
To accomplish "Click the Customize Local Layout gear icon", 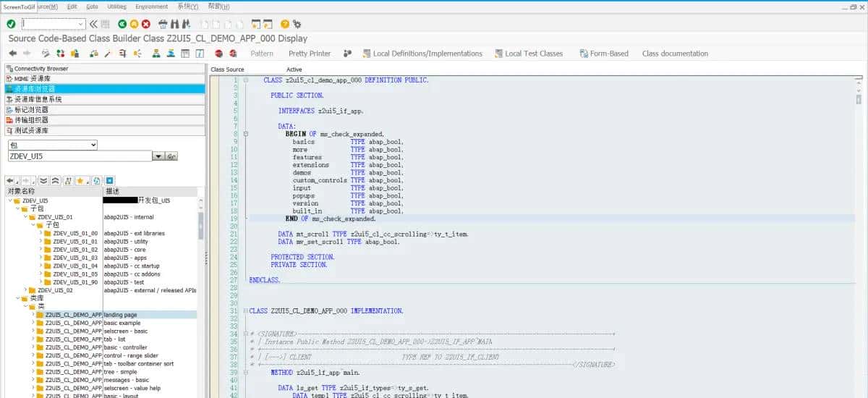I will [297, 24].
